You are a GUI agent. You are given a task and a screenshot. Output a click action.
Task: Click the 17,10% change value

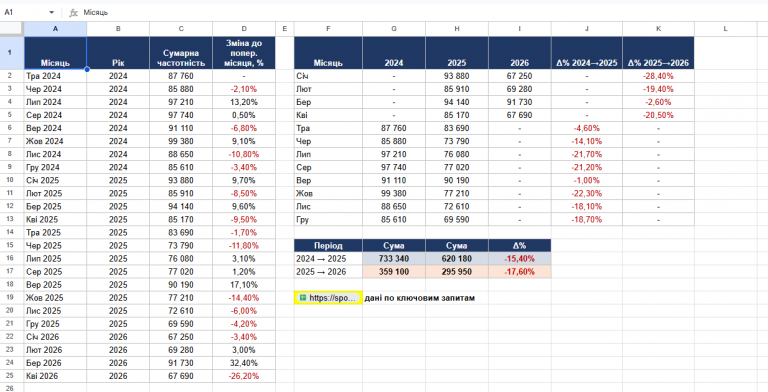244,285
